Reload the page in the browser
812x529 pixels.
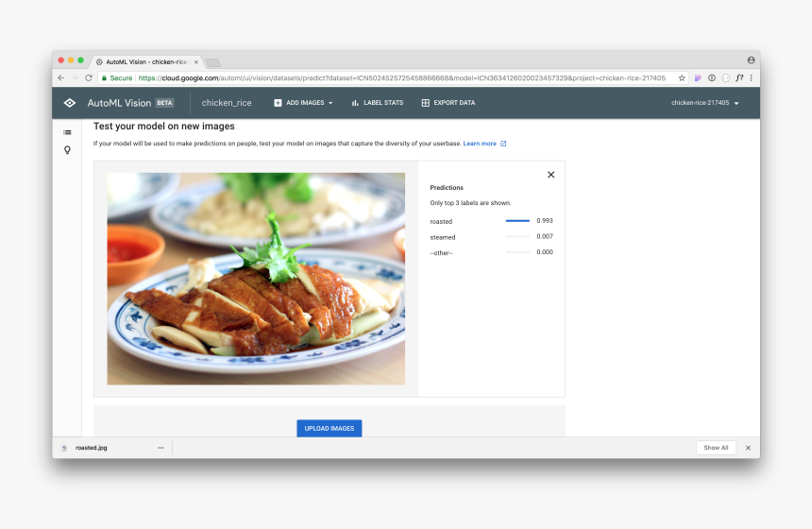click(x=89, y=78)
